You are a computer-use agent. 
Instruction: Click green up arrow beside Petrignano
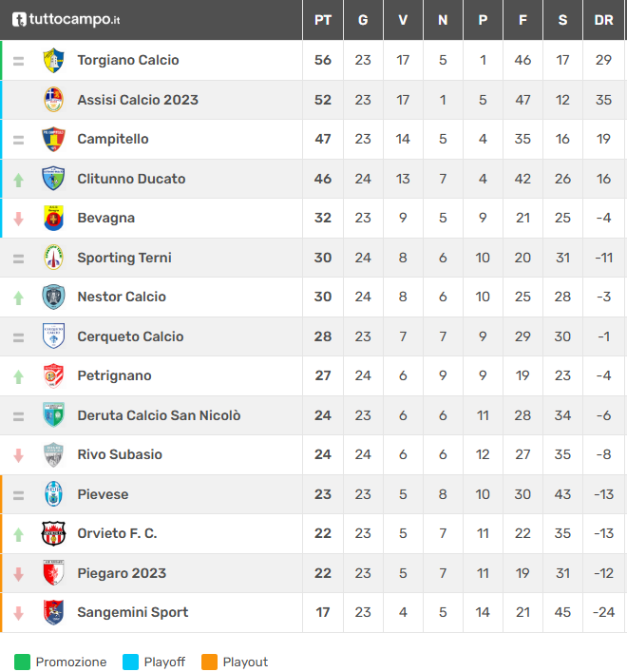tap(18, 376)
